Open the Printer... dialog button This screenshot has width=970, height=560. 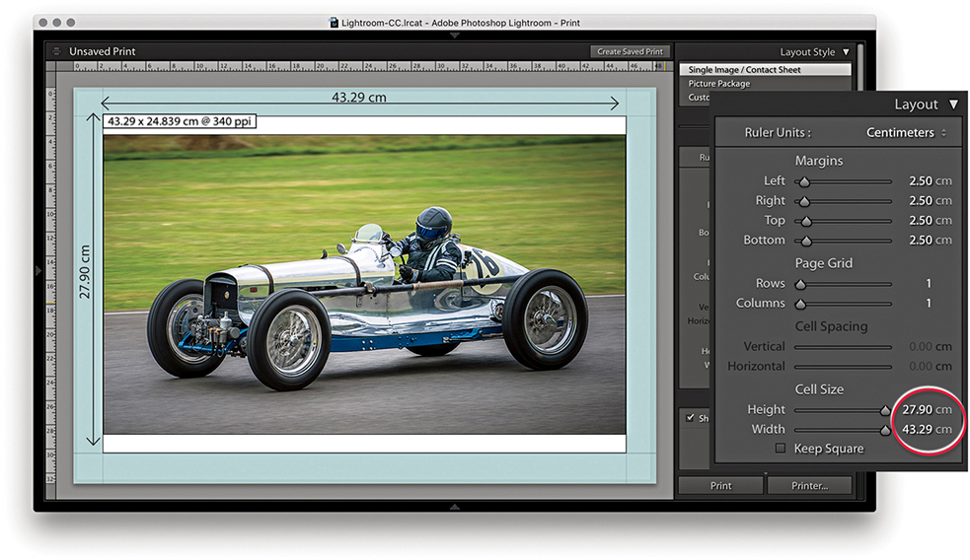[x=808, y=485]
